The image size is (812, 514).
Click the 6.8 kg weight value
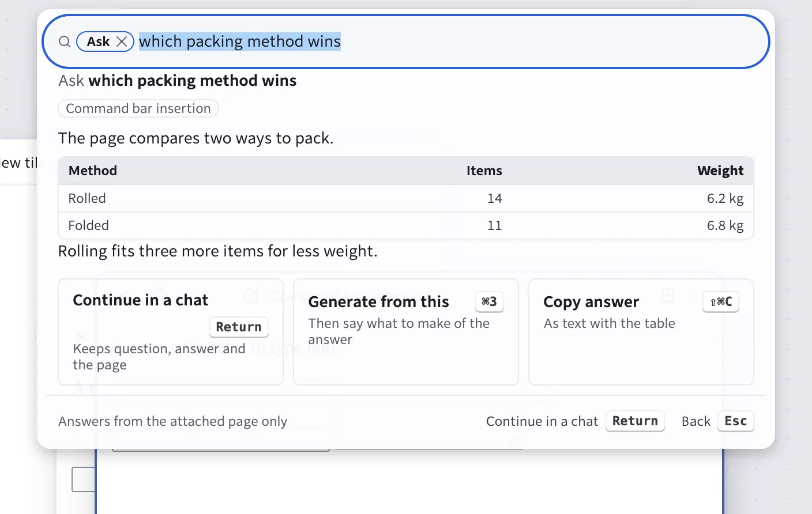pos(725,225)
